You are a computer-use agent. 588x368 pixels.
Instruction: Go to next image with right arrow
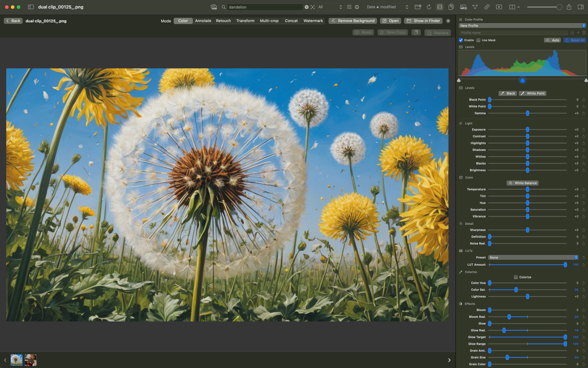pyautogui.click(x=449, y=360)
